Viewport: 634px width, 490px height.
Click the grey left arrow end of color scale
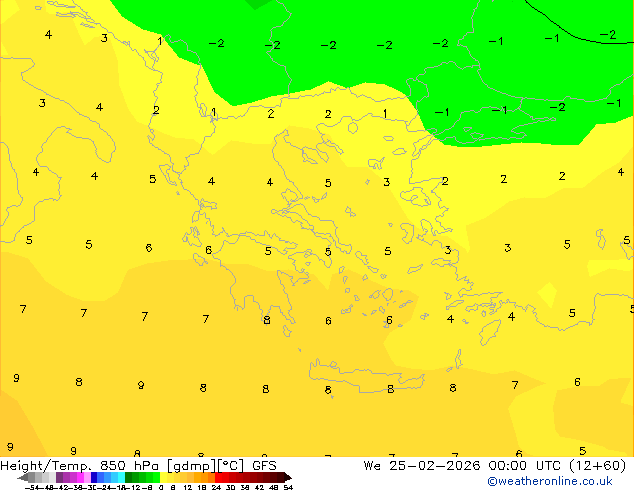tap(23, 477)
